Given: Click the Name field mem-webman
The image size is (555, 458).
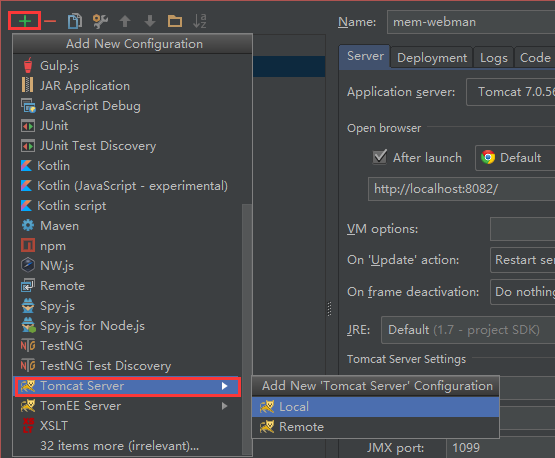Looking at the screenshot, I should 471,22.
